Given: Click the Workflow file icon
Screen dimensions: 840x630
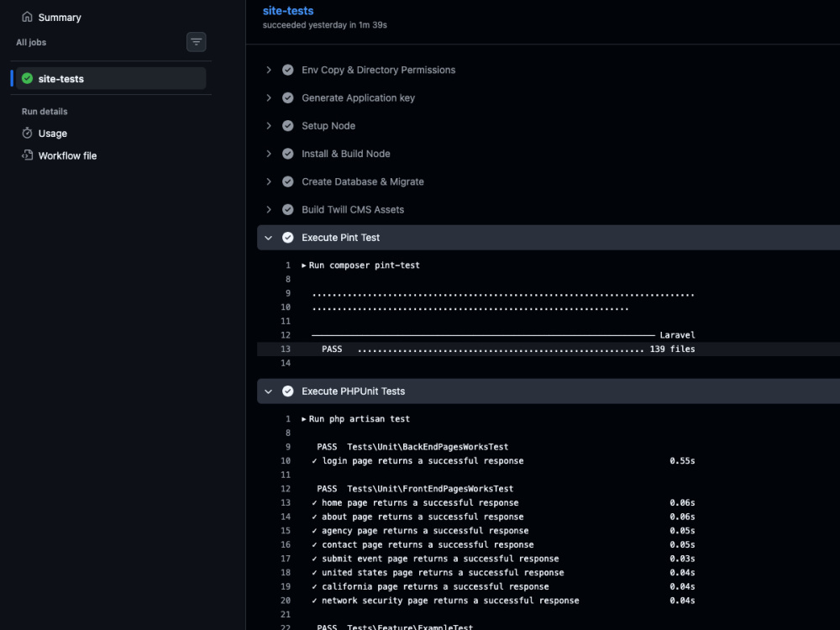Looking at the screenshot, I should (27, 155).
